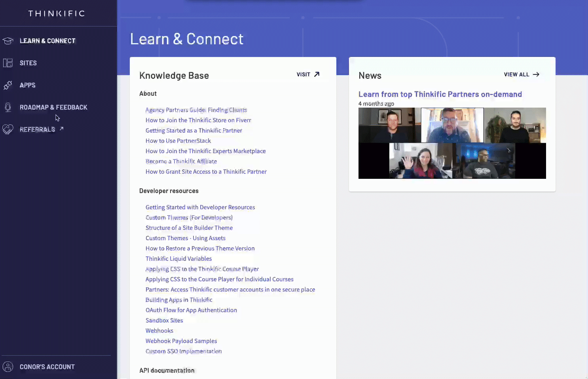Open How to Join the Thinkific Experts Marketplace
Viewport: 588px width, 379px height.
(206, 151)
